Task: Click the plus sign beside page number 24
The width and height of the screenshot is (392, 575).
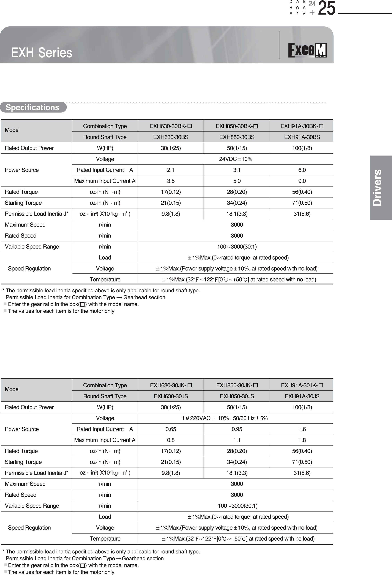Action: tap(312, 12)
